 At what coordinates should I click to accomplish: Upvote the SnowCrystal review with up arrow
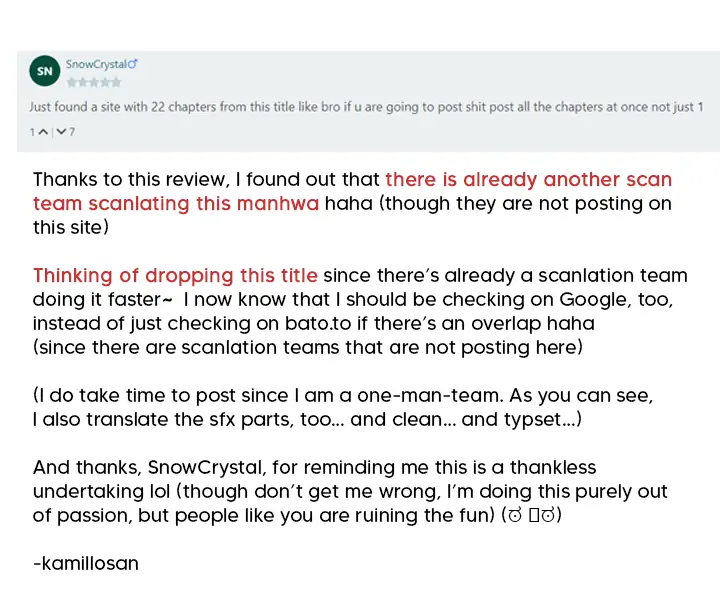click(x=44, y=132)
